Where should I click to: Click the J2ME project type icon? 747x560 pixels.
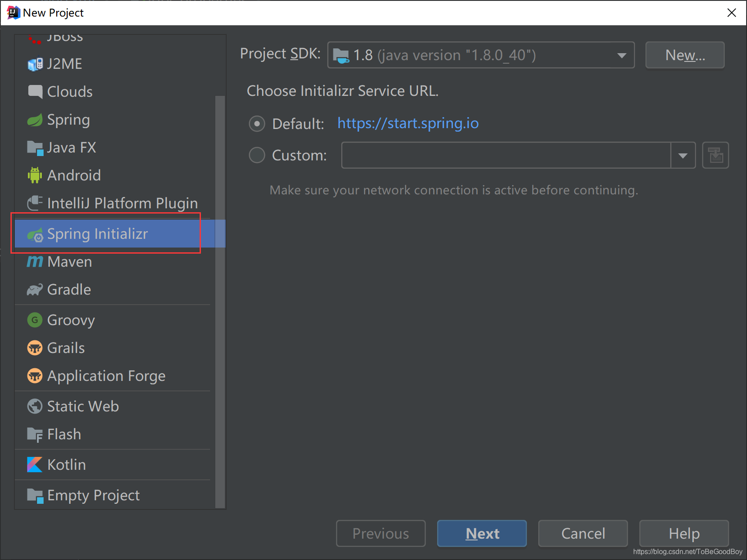pyautogui.click(x=35, y=64)
